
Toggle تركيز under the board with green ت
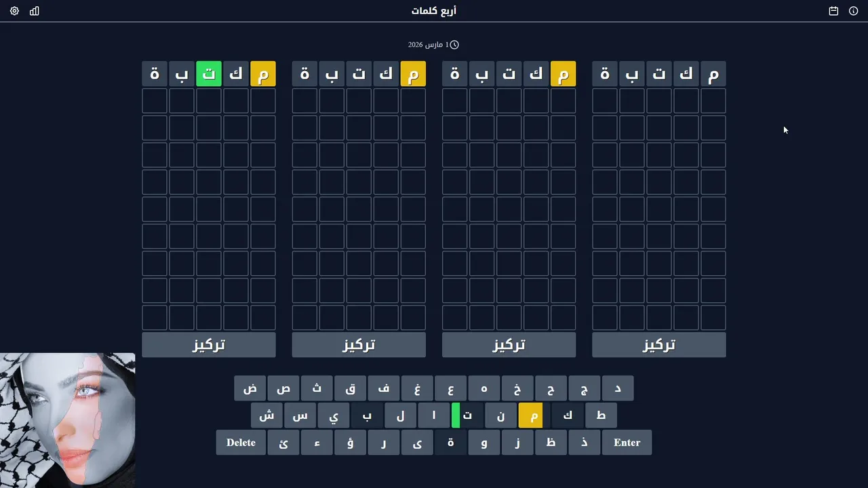click(x=209, y=345)
